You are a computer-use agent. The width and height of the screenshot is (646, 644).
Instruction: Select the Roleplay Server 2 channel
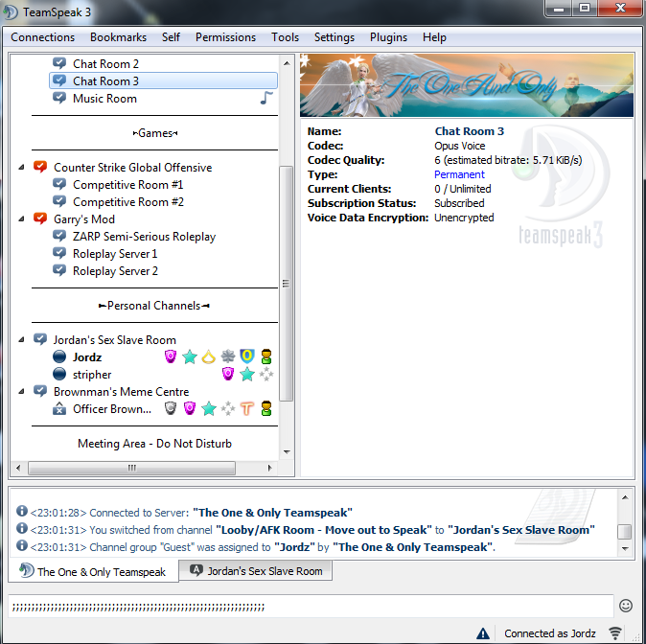tap(115, 270)
